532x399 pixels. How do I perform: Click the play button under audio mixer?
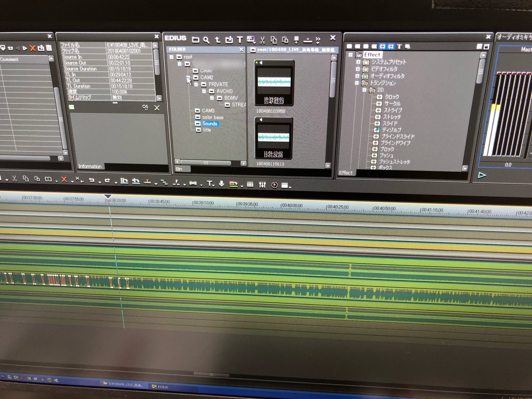[482, 175]
